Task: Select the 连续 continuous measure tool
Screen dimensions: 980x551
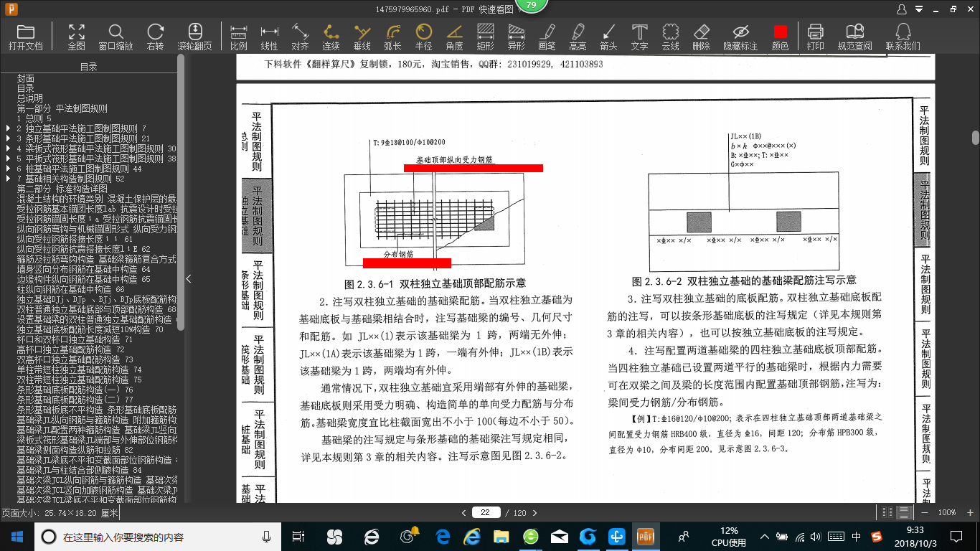Action: point(331,37)
